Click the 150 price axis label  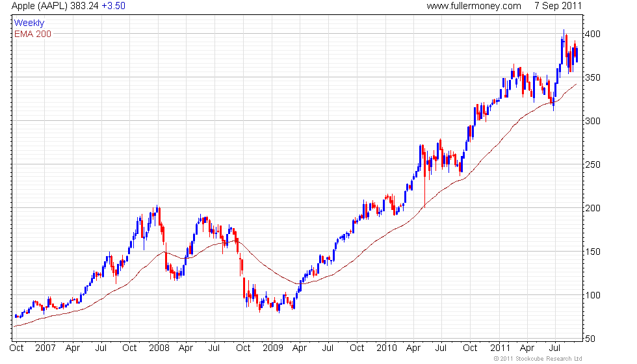point(592,252)
